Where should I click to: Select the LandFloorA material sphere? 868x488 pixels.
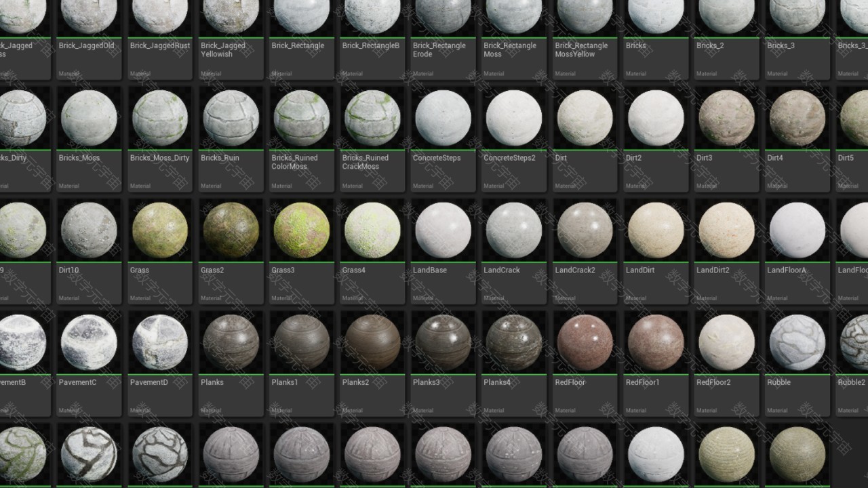click(x=797, y=230)
